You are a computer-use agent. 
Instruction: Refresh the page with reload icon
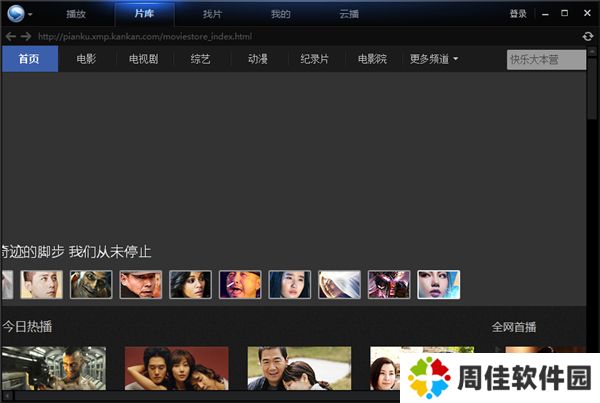[x=588, y=37]
